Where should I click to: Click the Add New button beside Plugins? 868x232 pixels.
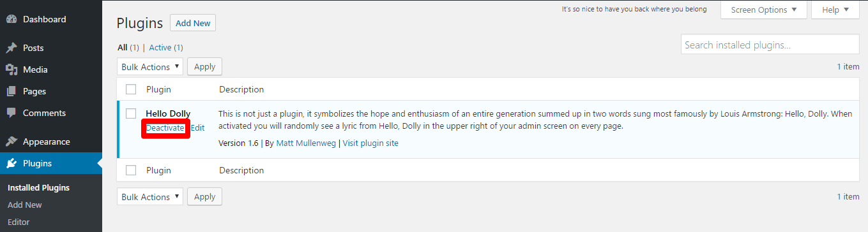193,23
